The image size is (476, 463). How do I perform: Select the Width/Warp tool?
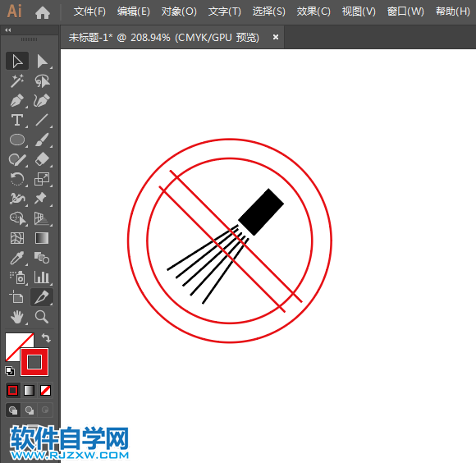[x=17, y=199]
